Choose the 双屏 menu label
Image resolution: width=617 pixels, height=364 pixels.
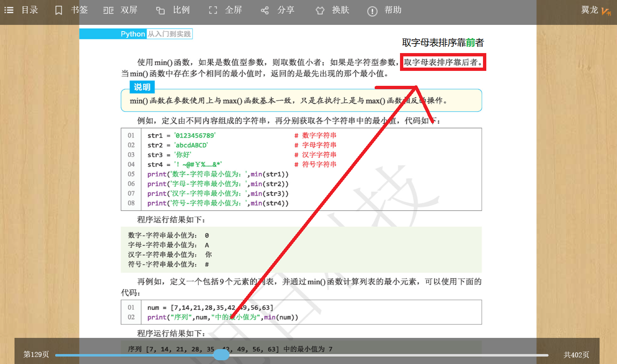pos(129,10)
